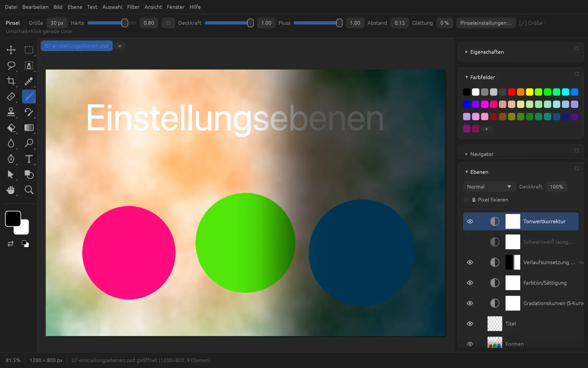This screenshot has width=588, height=368.
Task: Collapse the Ebenen panel
Action: pos(466,172)
